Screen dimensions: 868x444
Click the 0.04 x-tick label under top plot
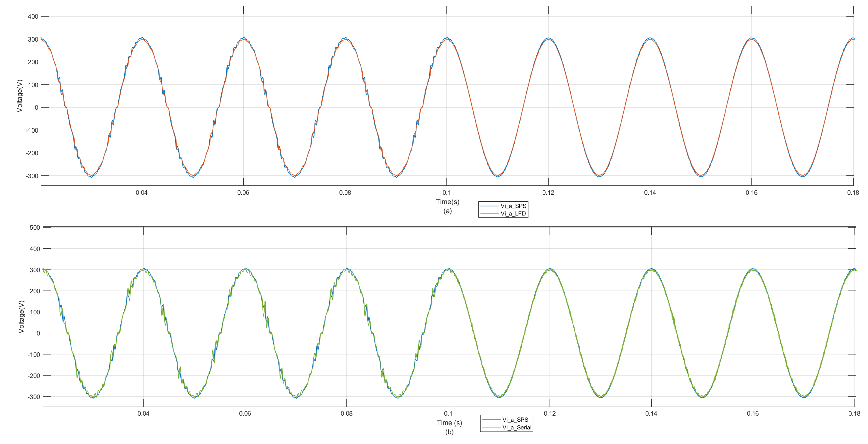(142, 192)
